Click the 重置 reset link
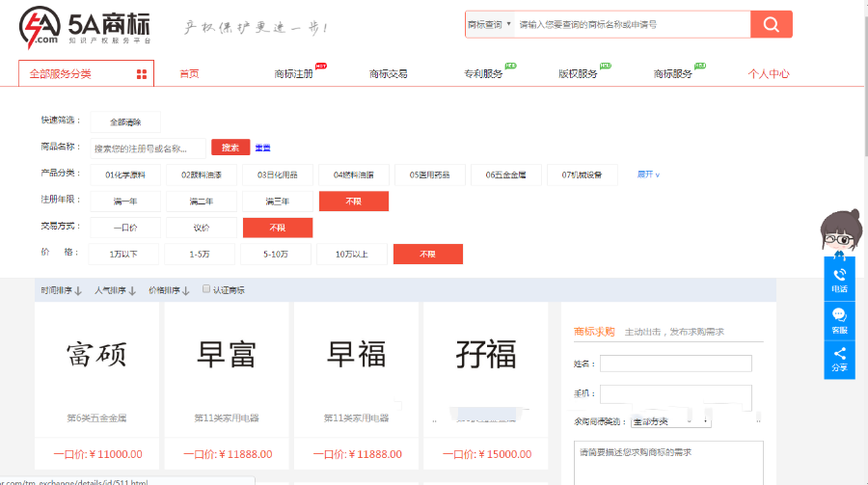The height and width of the screenshot is (485, 868). pyautogui.click(x=262, y=148)
